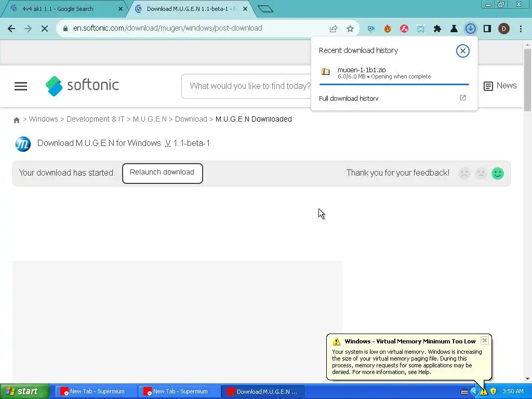Open the Development & IT breadcrumb
The width and height of the screenshot is (532, 399).
[96, 119]
